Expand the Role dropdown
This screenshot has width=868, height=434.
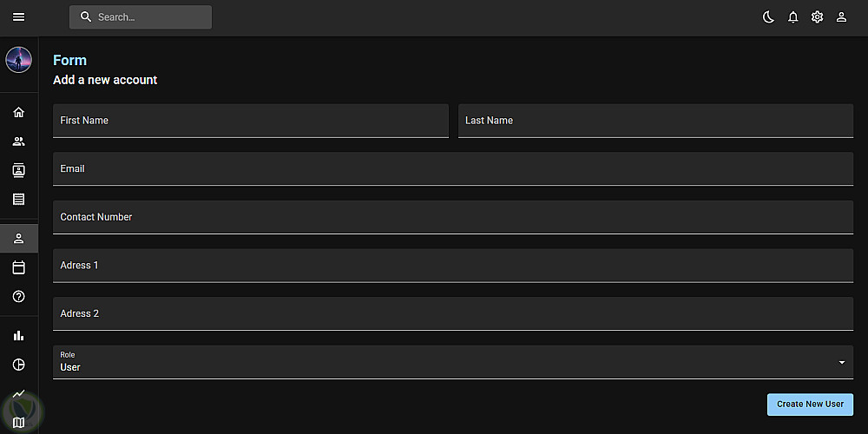click(452, 362)
